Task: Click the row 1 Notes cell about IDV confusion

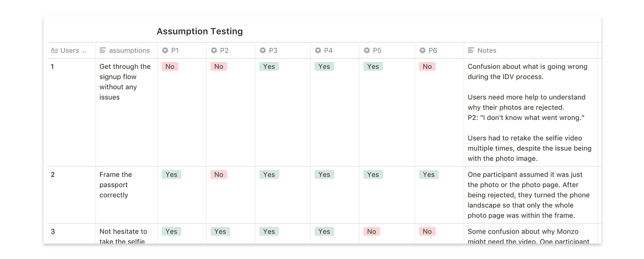Action: (x=530, y=113)
